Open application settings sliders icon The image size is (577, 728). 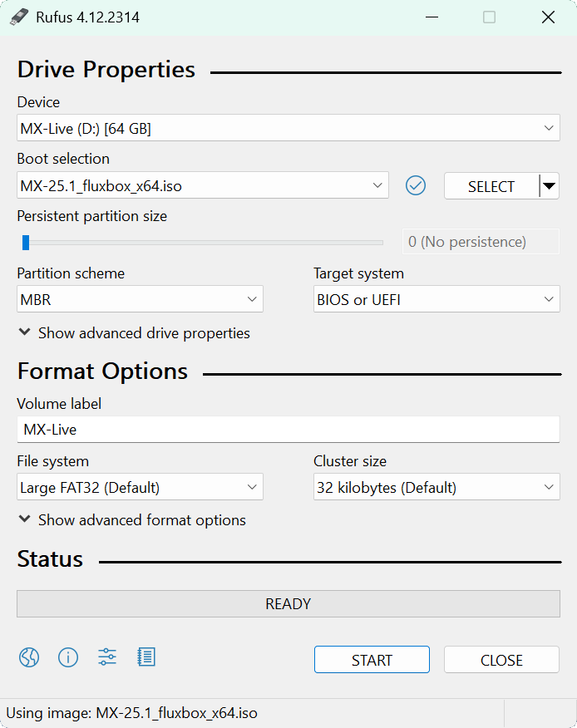click(x=107, y=658)
